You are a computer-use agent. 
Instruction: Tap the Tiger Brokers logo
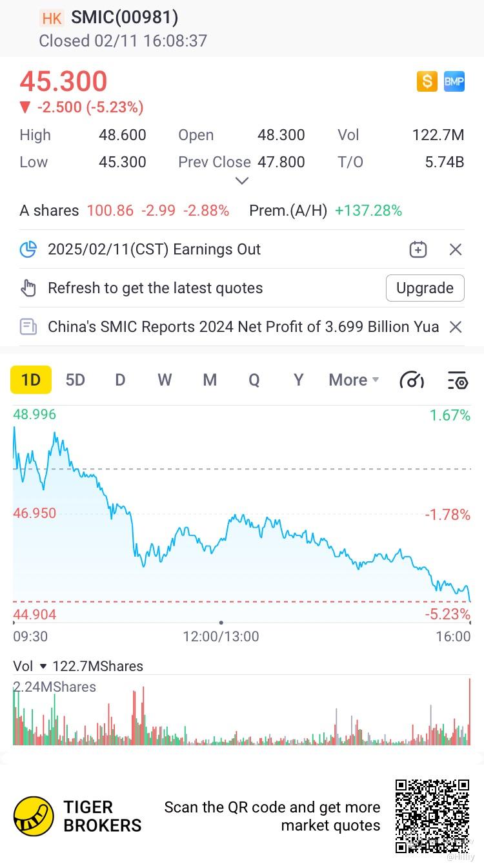[34, 816]
